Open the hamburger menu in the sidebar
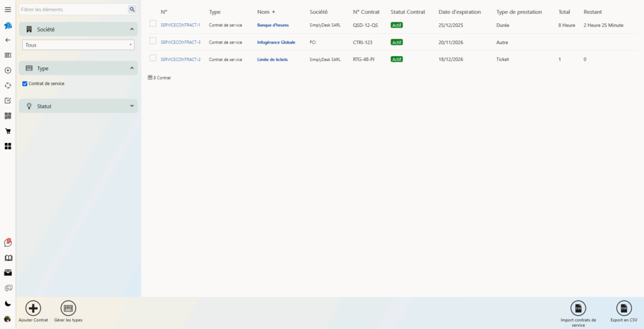644x329 pixels. [x=8, y=9]
